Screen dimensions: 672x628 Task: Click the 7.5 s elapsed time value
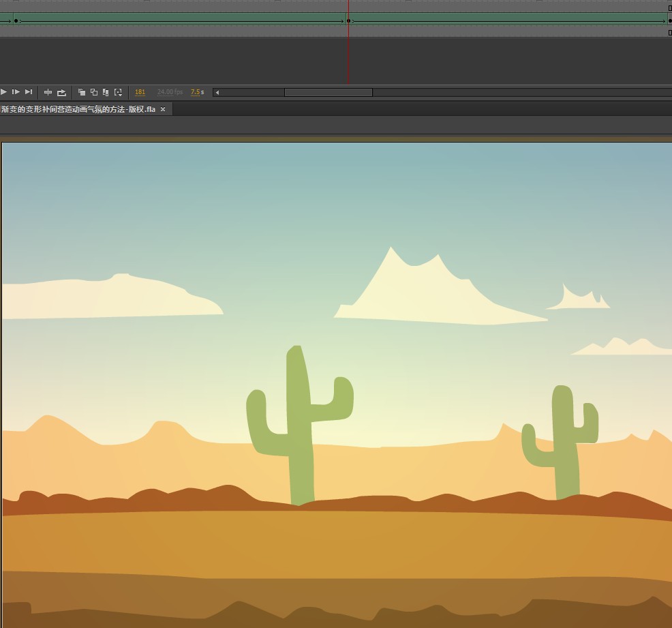197,92
